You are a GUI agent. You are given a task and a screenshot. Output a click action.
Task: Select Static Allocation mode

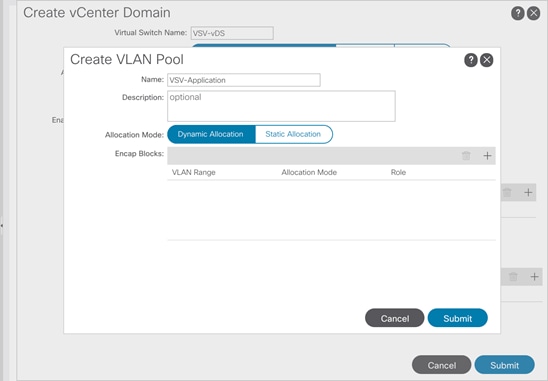(x=294, y=134)
